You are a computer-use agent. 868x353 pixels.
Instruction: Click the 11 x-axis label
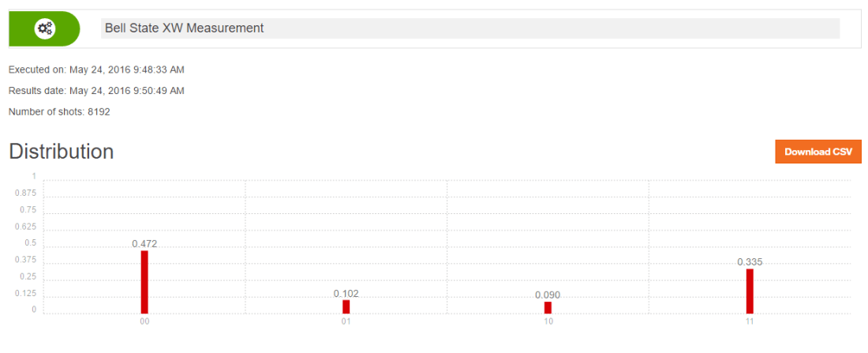pyautogui.click(x=750, y=322)
